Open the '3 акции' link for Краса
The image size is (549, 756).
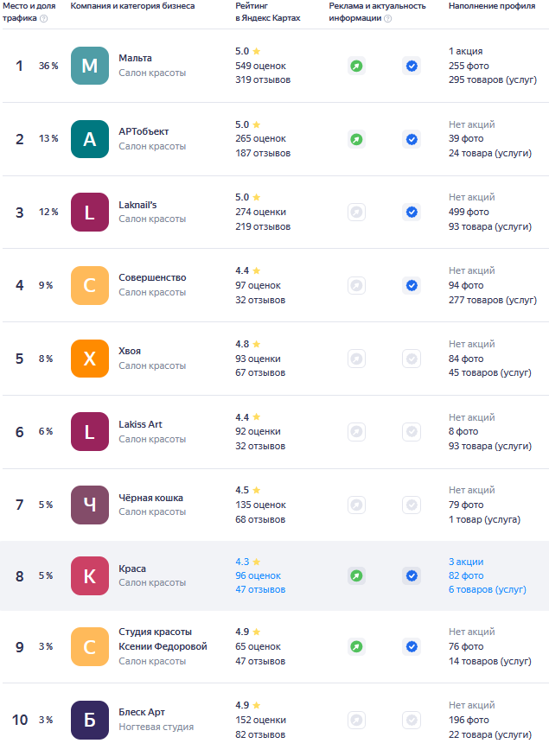pos(466,562)
